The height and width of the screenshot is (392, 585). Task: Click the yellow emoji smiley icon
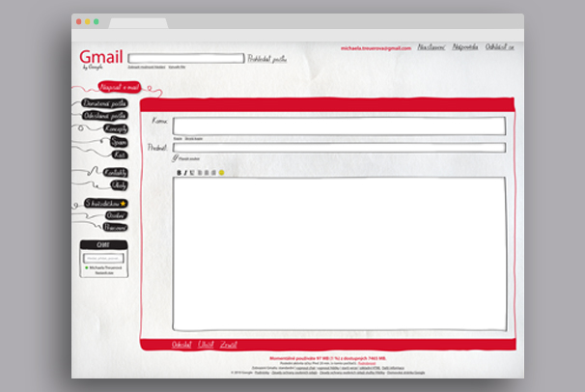click(x=221, y=173)
